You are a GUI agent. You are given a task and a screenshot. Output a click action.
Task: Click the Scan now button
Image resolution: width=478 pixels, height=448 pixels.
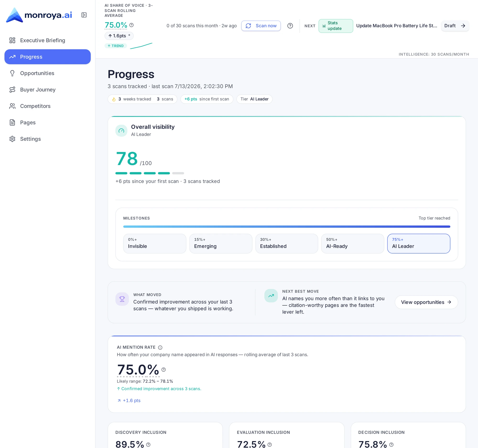261,26
